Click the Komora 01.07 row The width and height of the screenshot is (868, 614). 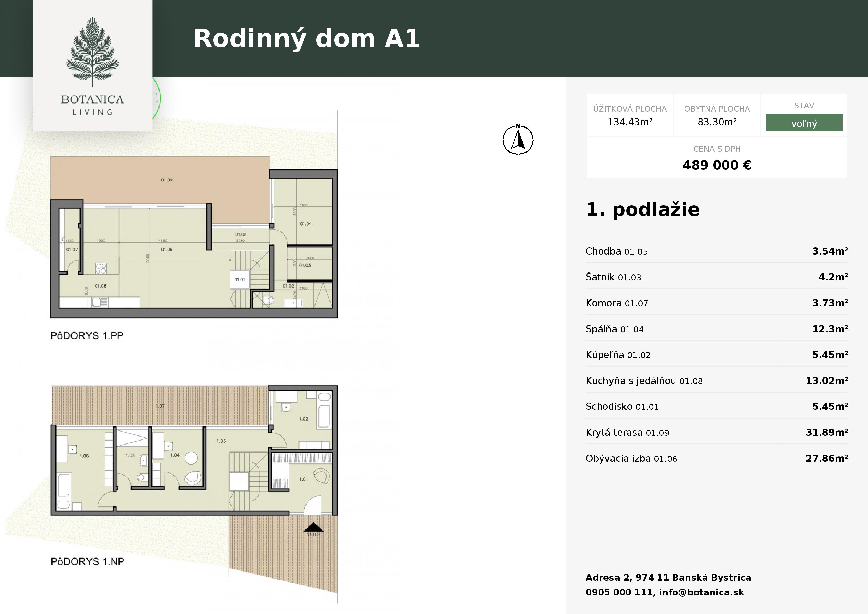point(717,303)
